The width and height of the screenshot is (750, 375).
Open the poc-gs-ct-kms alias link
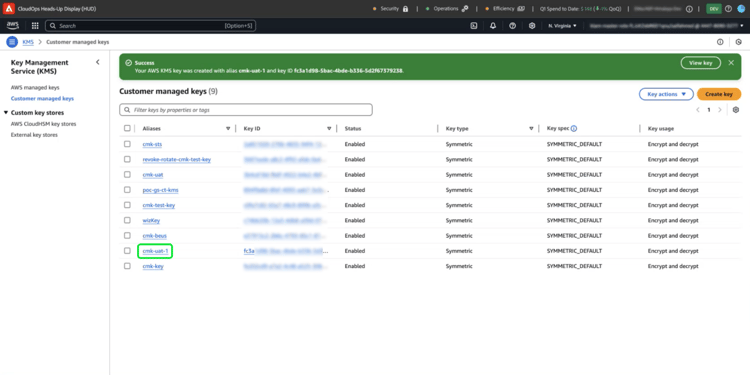pyautogui.click(x=161, y=190)
